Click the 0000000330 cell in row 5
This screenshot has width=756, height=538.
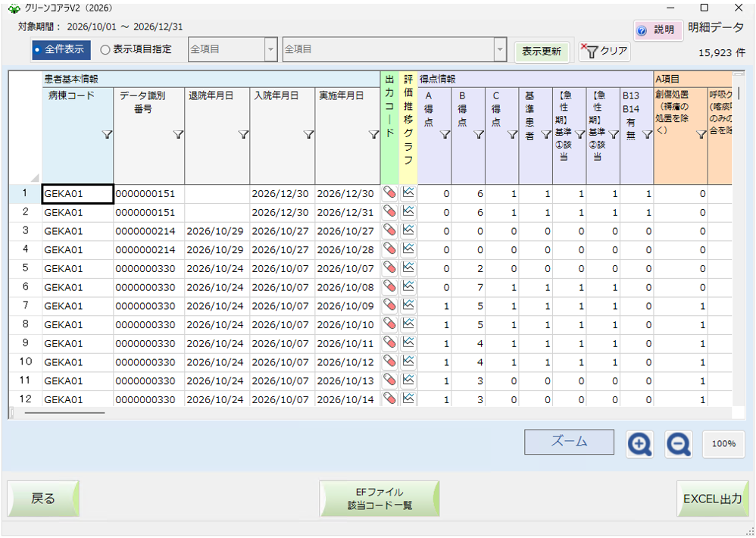tap(149, 269)
